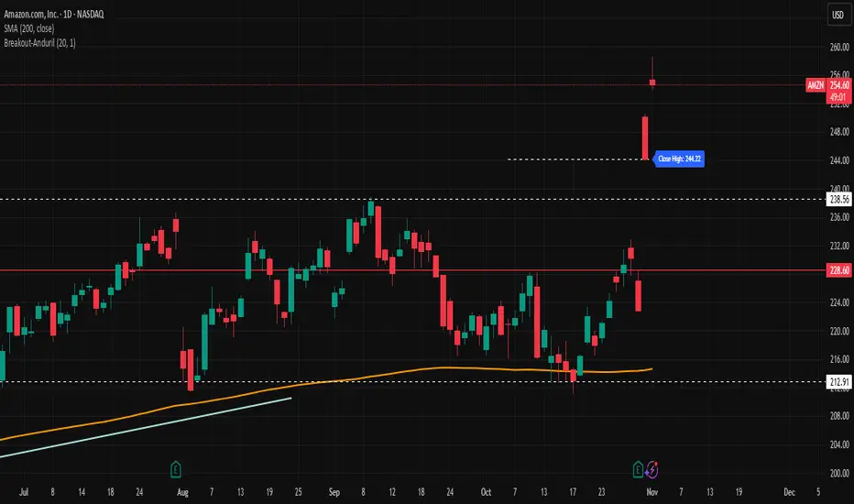The width and height of the screenshot is (854, 504).
Task: Click the red 228.60 price label
Action: pos(838,270)
